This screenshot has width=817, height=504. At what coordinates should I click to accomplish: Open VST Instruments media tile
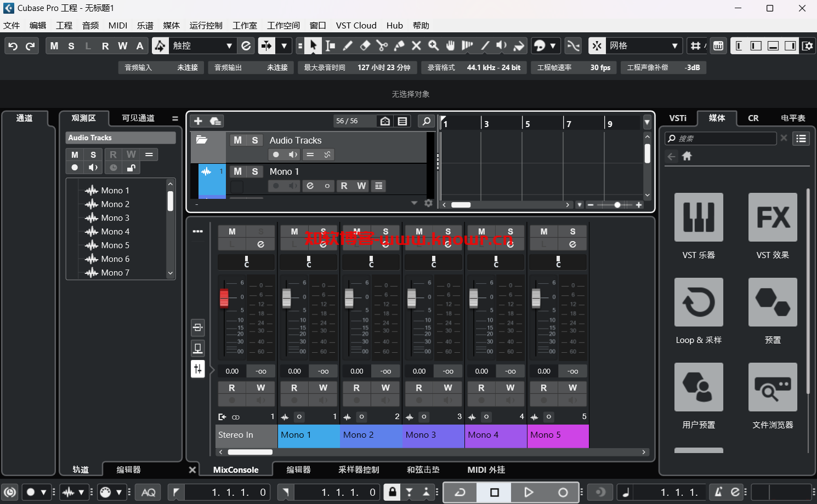point(699,217)
